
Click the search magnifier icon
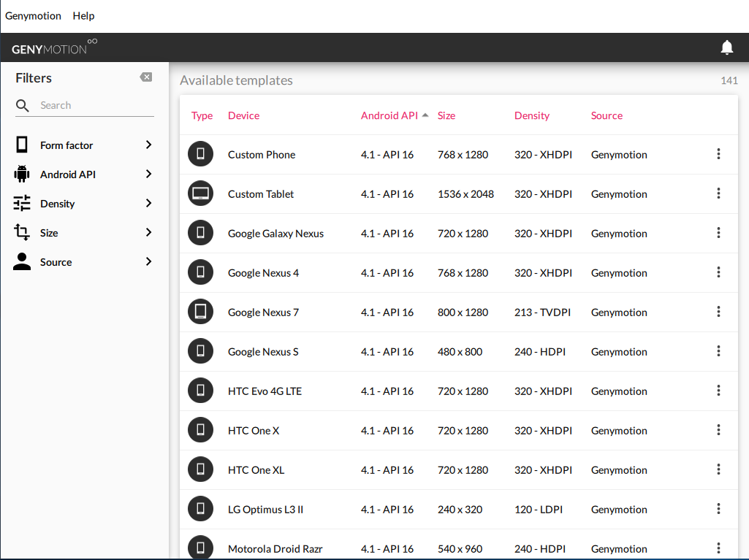pos(23,106)
